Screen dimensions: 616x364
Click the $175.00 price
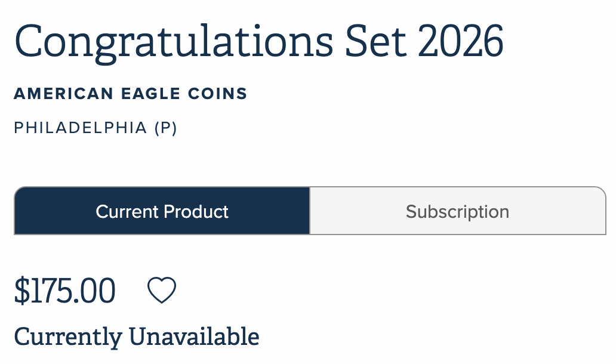64,291
